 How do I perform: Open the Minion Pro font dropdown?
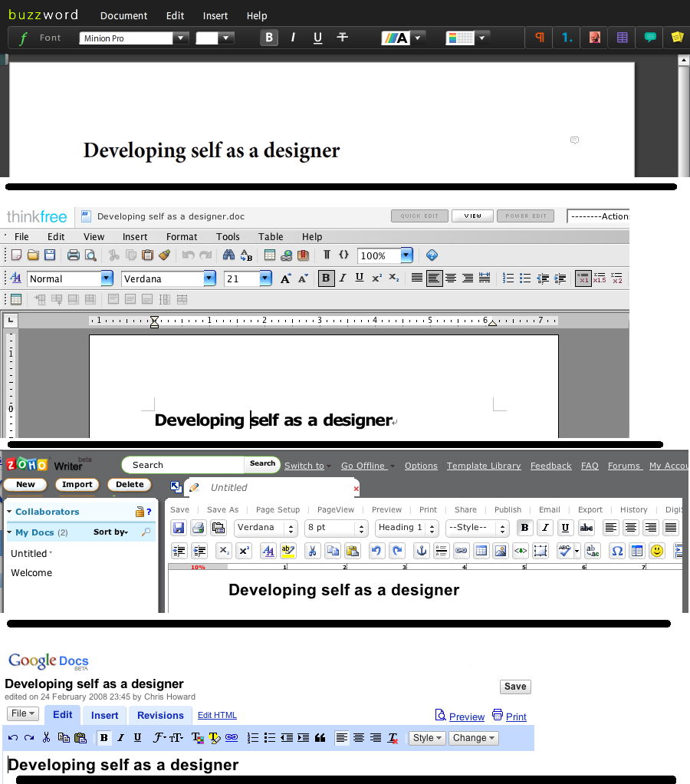pyautogui.click(x=181, y=38)
